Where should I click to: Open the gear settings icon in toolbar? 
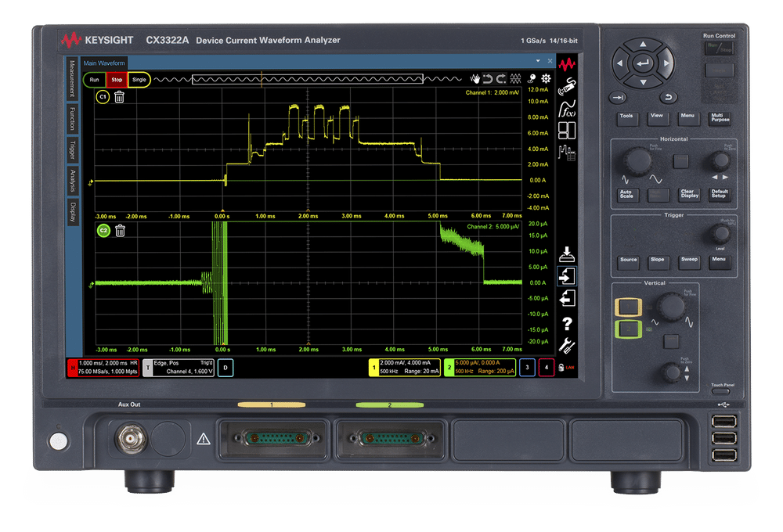pyautogui.click(x=546, y=79)
